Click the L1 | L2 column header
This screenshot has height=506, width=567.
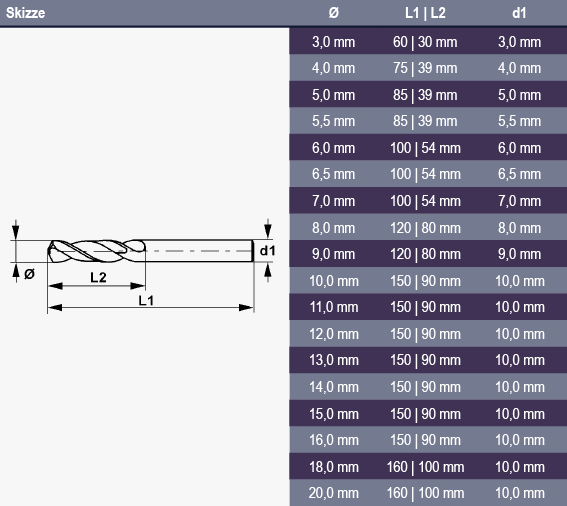pyautogui.click(x=425, y=13)
